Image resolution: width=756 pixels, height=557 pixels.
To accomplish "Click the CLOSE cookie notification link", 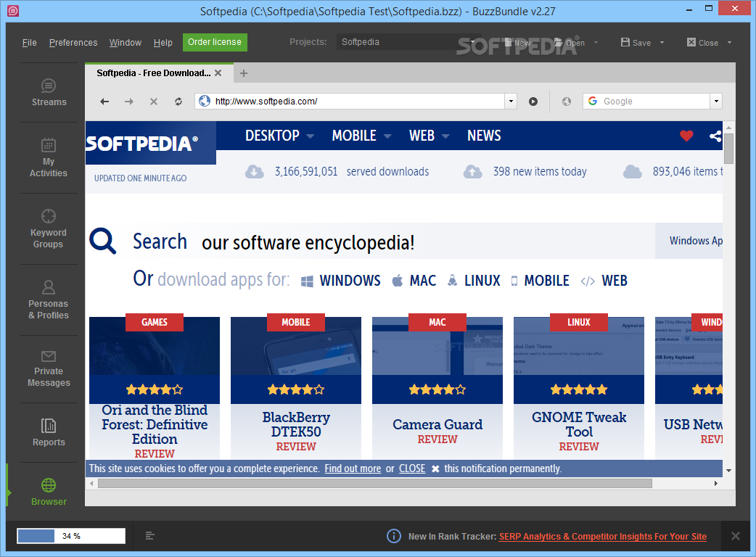I will pos(412,469).
